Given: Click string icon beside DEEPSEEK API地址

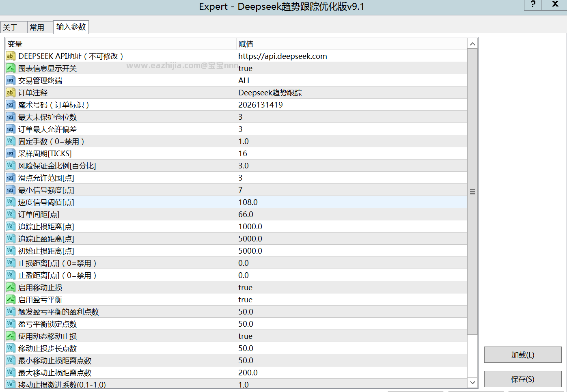Looking at the screenshot, I should [x=11, y=56].
